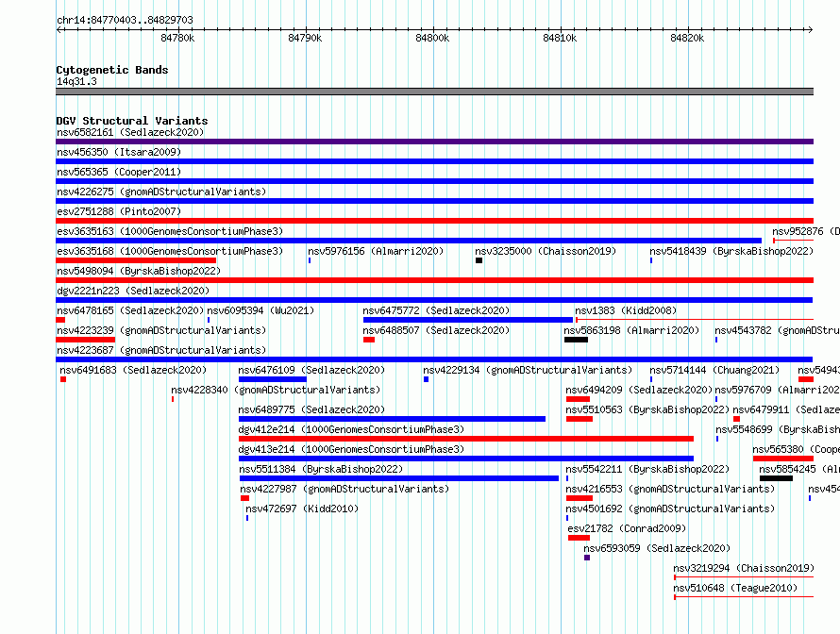Click the nsv5510563 (ByrskaBishop2022) red bar

pos(580,419)
